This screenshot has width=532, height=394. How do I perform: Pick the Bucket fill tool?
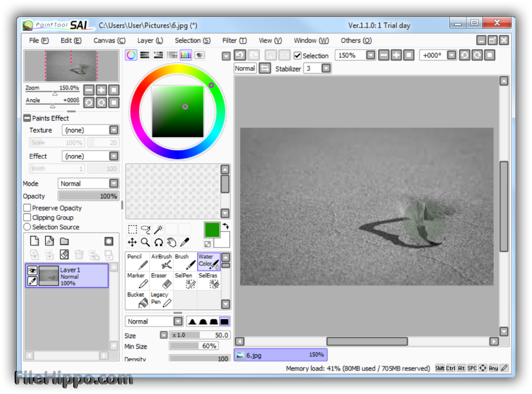click(x=137, y=299)
